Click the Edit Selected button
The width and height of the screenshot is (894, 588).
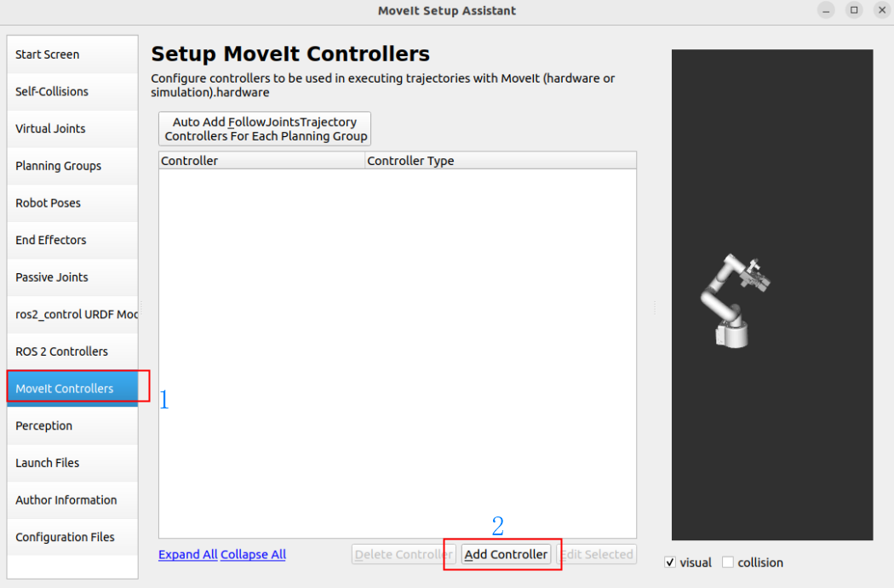click(x=596, y=554)
